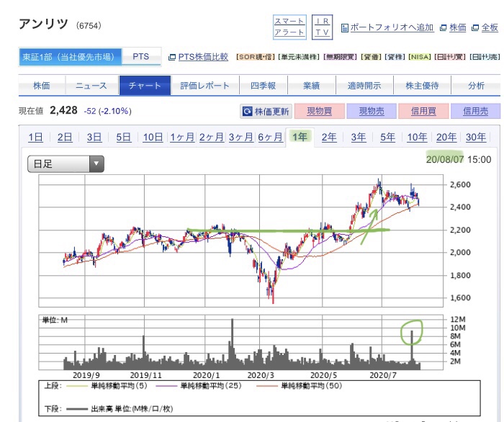Open the 株価 navigation tab
The image size is (504, 422).
click(42, 86)
